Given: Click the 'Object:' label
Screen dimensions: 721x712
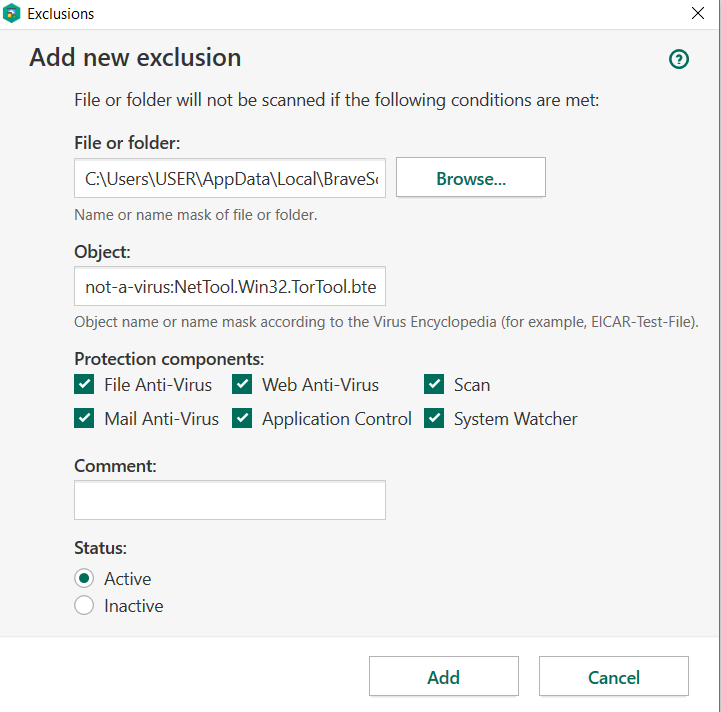Looking at the screenshot, I should (x=102, y=252).
